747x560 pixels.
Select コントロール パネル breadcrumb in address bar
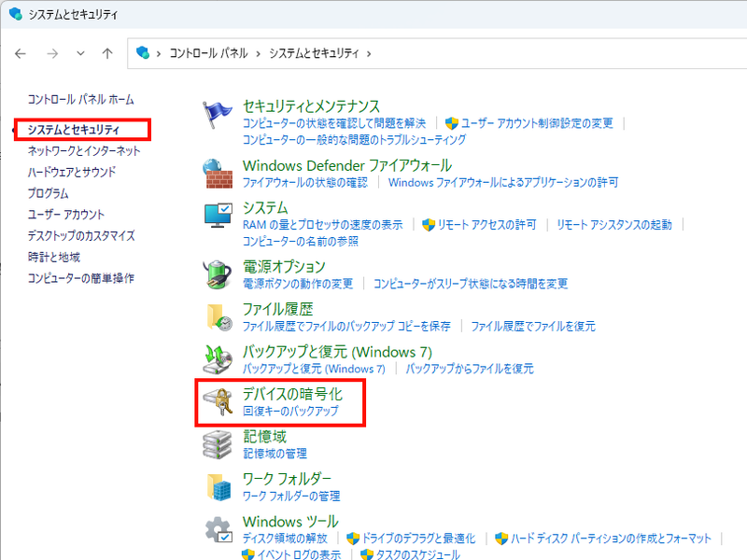coord(208,53)
